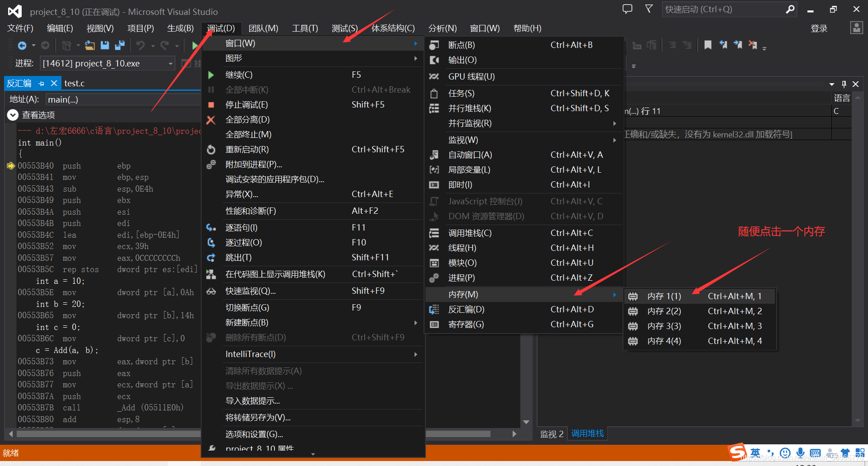Expand the IntelliTrace submenu

(x=312, y=354)
